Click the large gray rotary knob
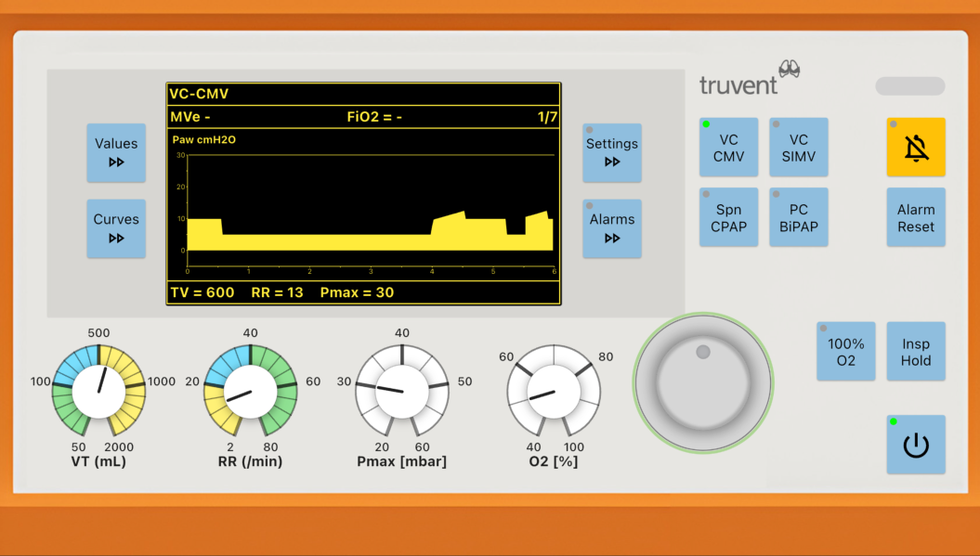This screenshot has height=556, width=980. pos(703,383)
